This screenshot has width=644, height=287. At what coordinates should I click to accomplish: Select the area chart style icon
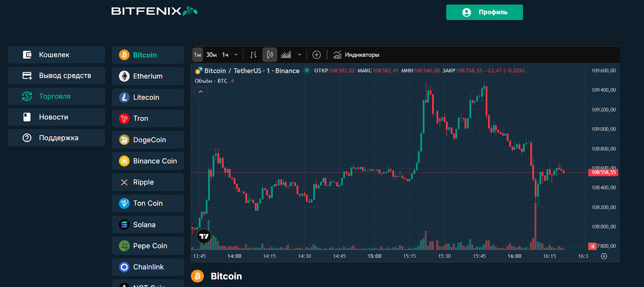pos(286,55)
